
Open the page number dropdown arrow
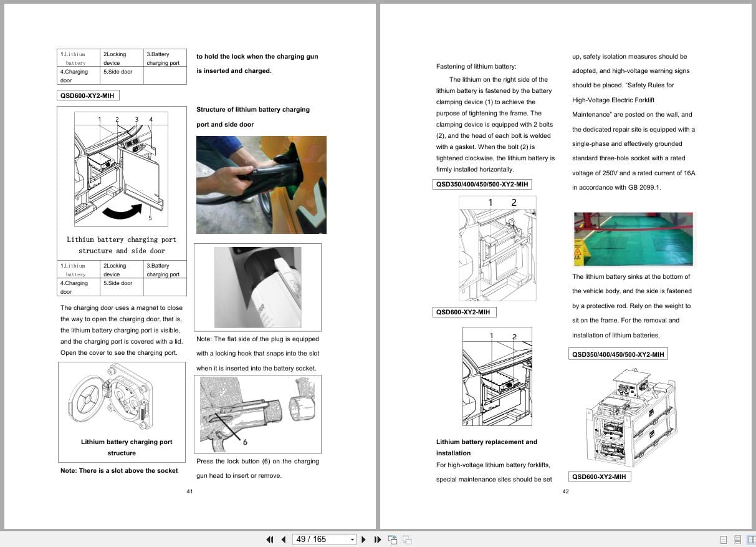[353, 540]
